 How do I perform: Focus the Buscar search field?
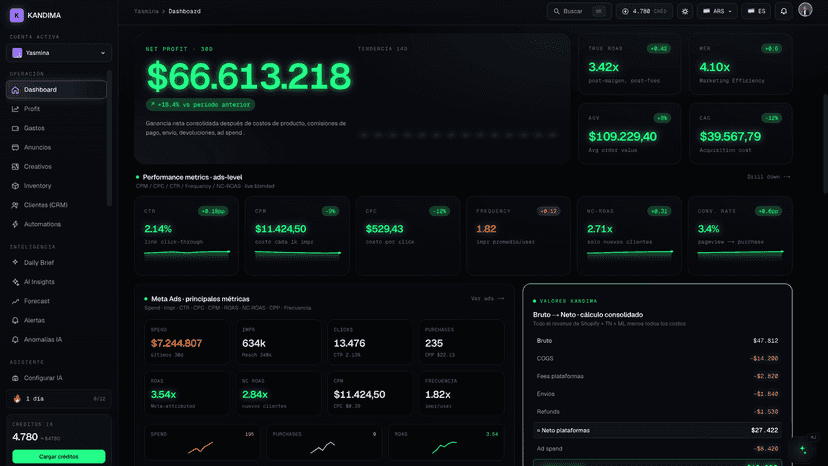tap(579, 11)
